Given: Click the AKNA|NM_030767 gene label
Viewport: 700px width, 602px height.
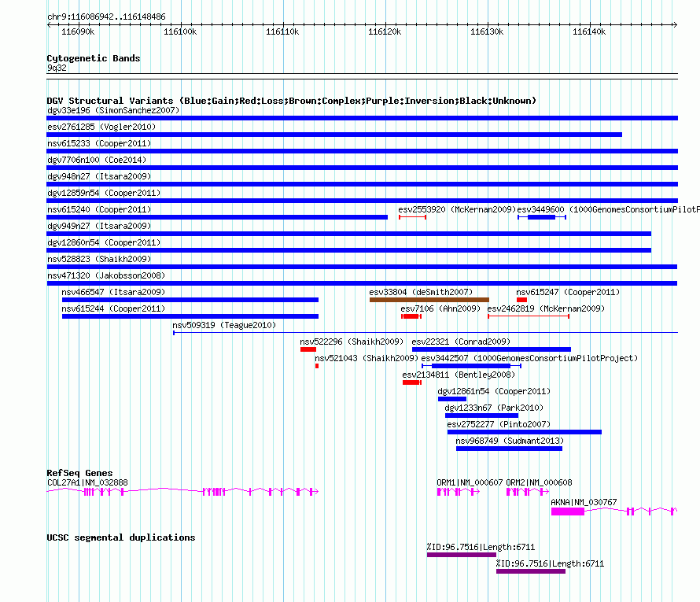Looking at the screenshot, I should click(x=584, y=502).
